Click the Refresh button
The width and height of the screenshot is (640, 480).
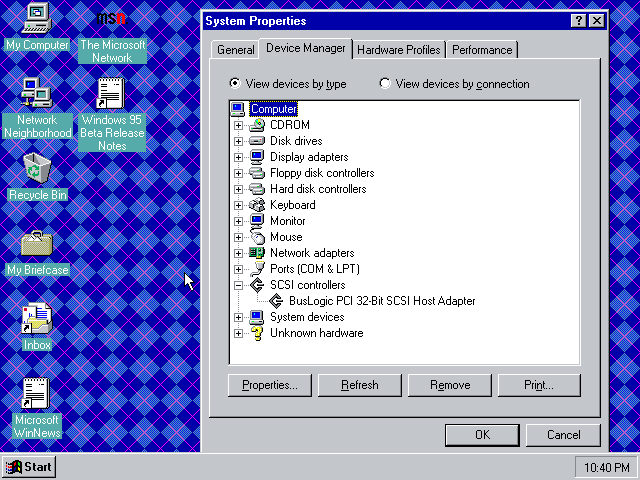click(360, 385)
